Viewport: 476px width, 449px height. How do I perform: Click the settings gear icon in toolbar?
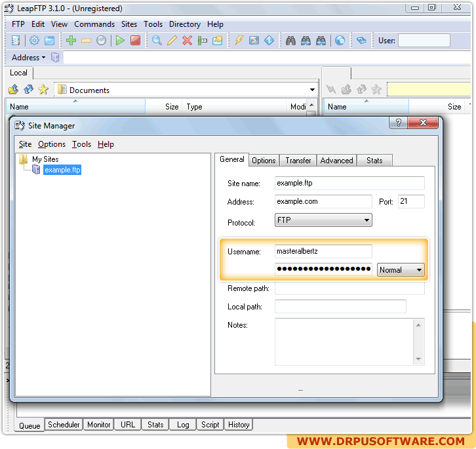click(x=34, y=41)
